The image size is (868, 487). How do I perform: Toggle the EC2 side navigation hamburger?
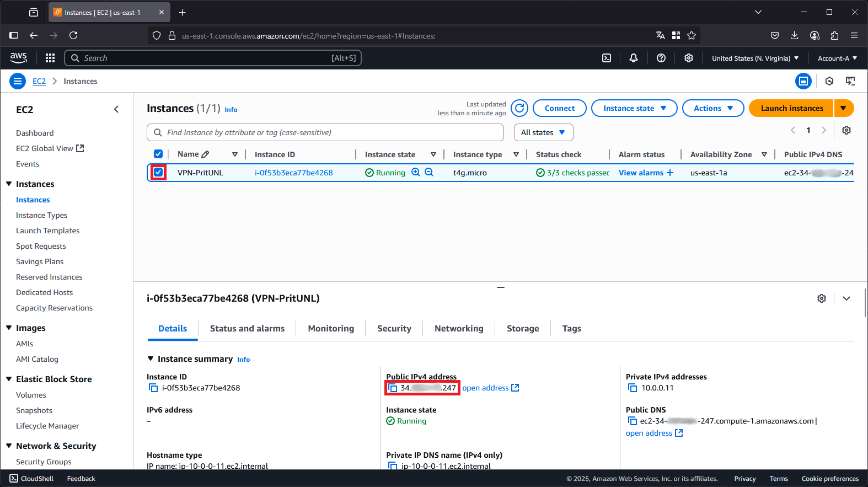18,82
